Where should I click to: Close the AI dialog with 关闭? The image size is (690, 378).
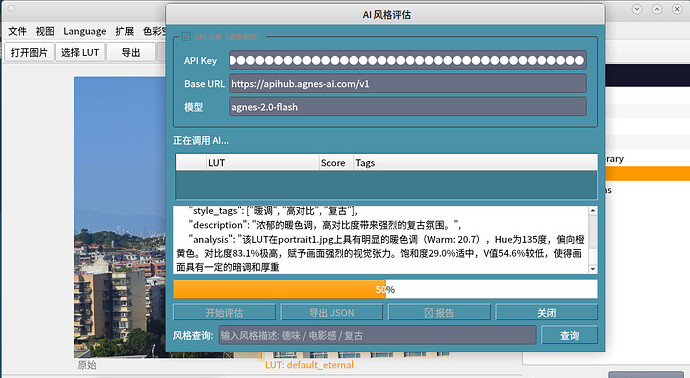547,312
